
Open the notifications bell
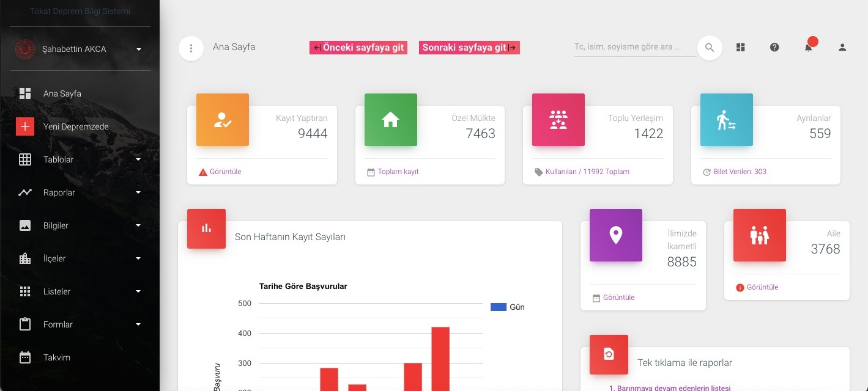click(x=809, y=47)
